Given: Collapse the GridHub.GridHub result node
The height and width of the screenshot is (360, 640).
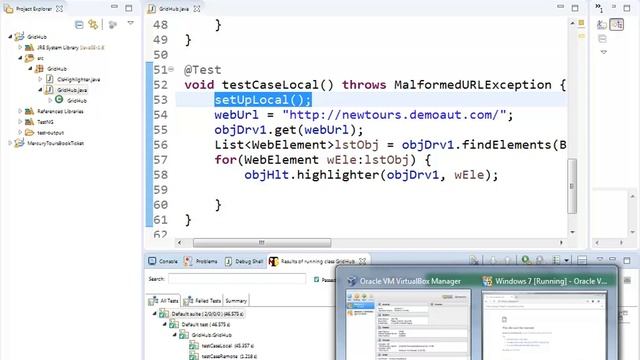Looking at the screenshot, I should [175, 335].
